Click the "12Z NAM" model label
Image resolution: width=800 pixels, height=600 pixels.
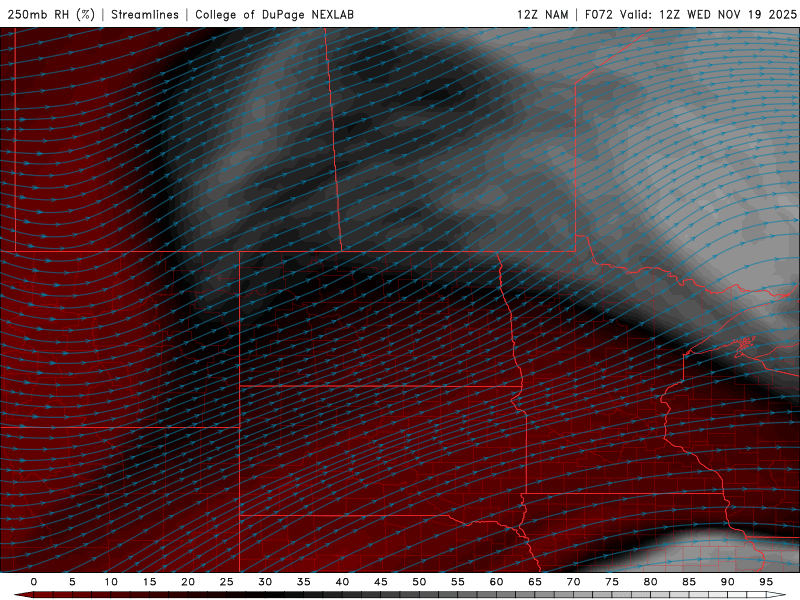[x=543, y=14]
